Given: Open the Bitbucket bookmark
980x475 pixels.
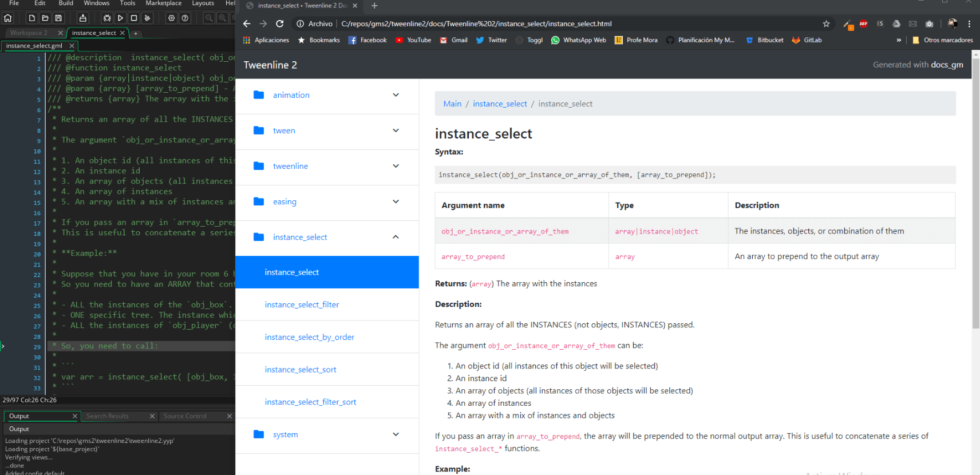Looking at the screenshot, I should (x=764, y=40).
